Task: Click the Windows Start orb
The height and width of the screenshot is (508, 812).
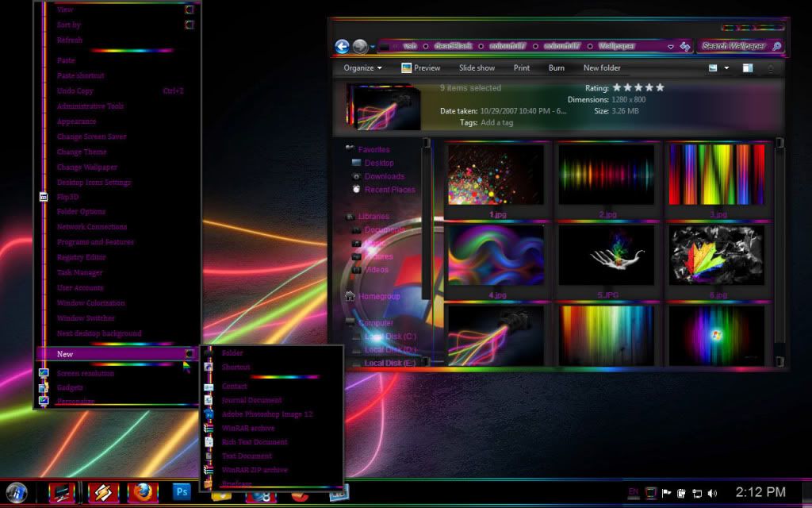Action: pyautogui.click(x=16, y=491)
